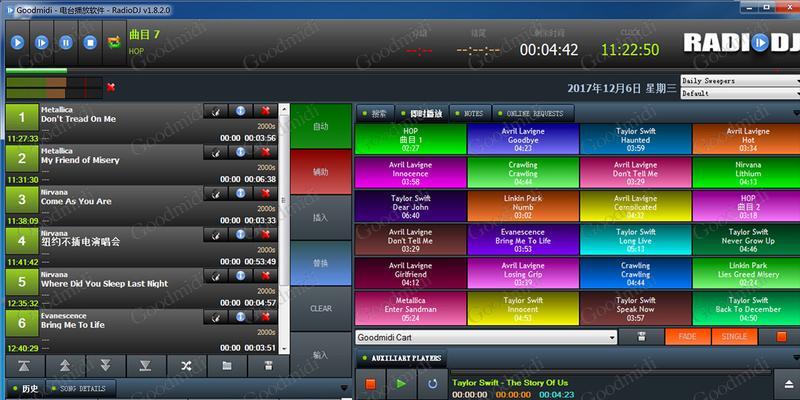Open info for Don't Tread On Me
Viewport: 800px width, 400px height.
coord(240,110)
